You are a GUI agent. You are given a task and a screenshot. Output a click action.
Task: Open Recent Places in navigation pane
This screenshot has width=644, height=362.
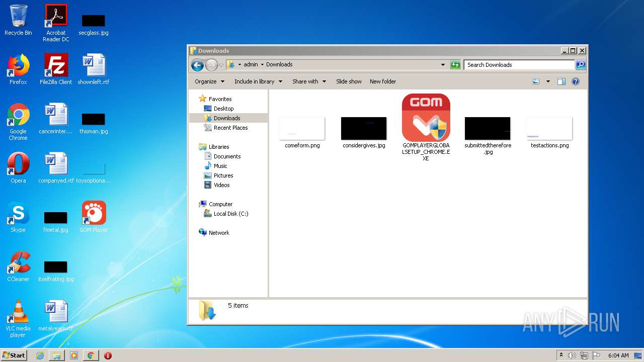230,128
